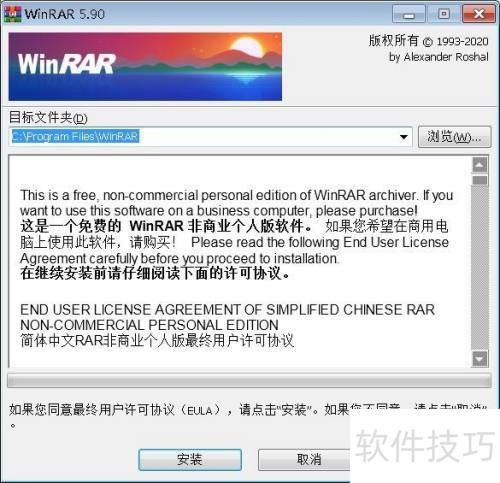The height and width of the screenshot is (483, 500).
Task: Click the scroll up arrow of license text
Action: (480, 165)
